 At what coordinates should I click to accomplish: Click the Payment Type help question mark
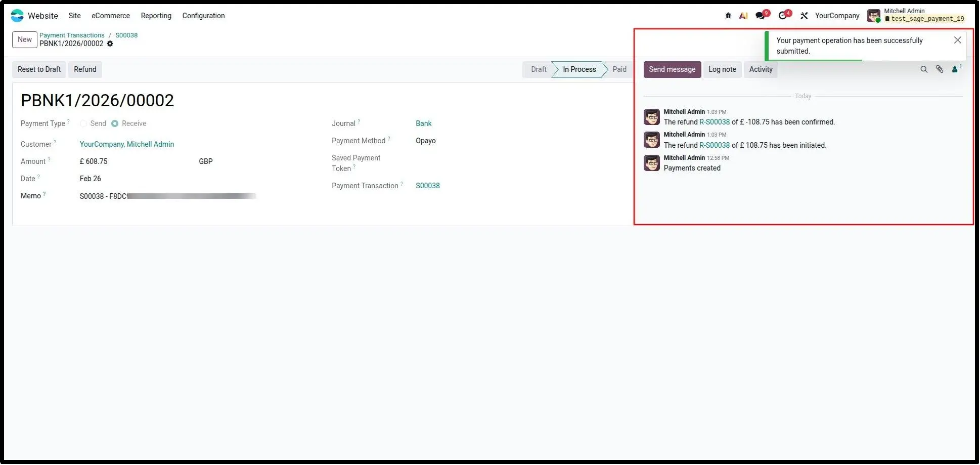[x=68, y=122]
